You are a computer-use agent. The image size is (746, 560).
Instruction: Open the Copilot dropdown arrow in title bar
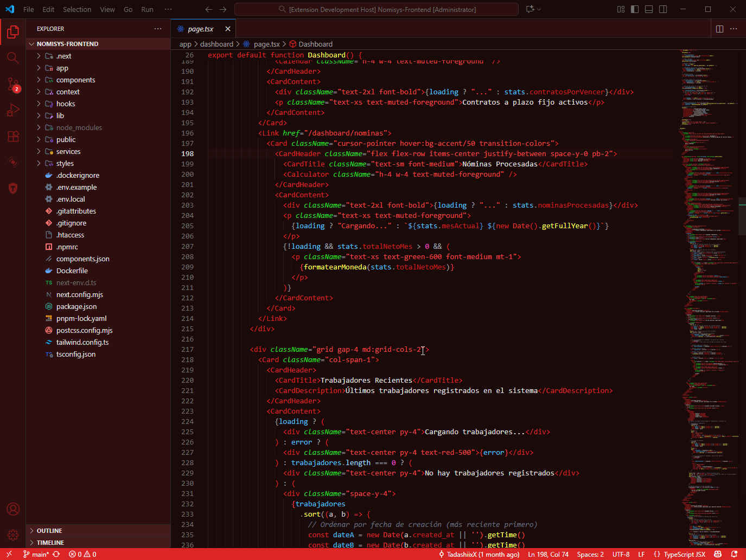coord(539,9)
